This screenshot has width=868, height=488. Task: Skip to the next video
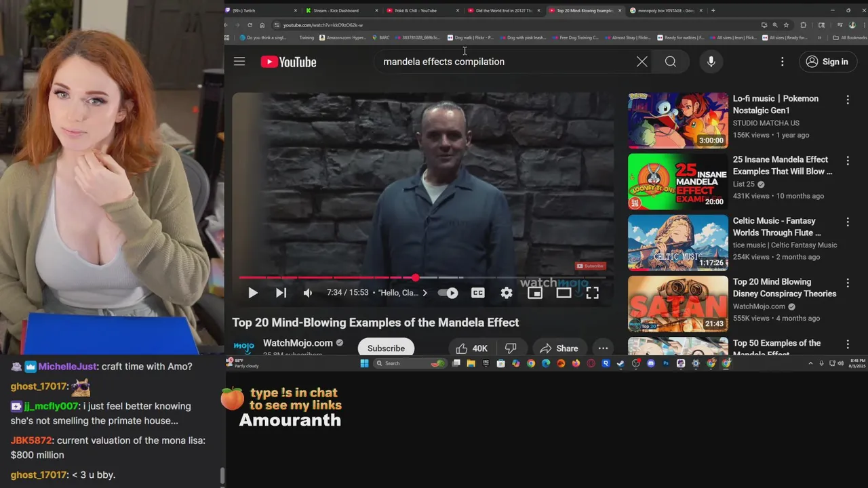coord(281,293)
